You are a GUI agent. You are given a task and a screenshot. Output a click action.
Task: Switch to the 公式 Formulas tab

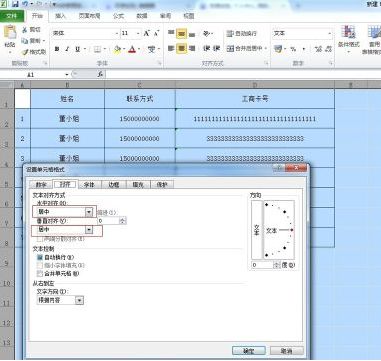(x=118, y=16)
